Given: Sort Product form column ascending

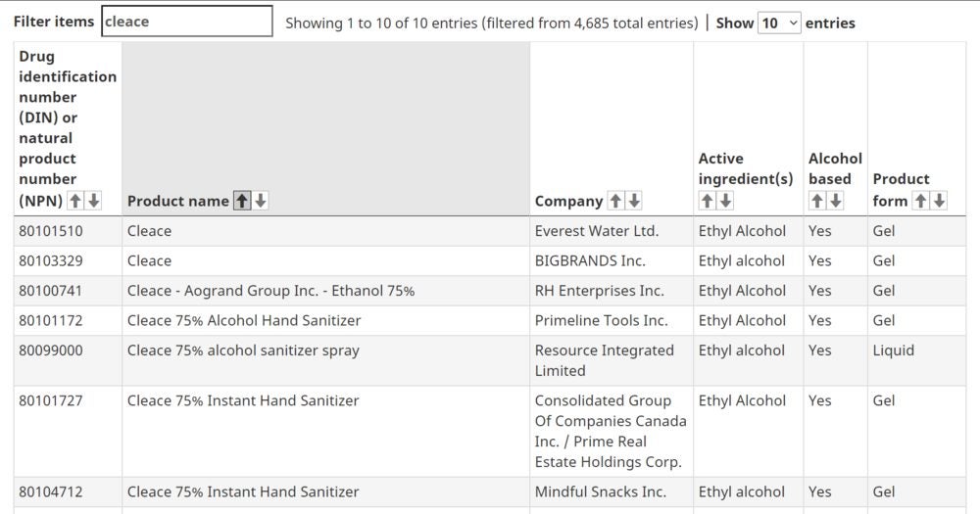Looking at the screenshot, I should (920, 201).
